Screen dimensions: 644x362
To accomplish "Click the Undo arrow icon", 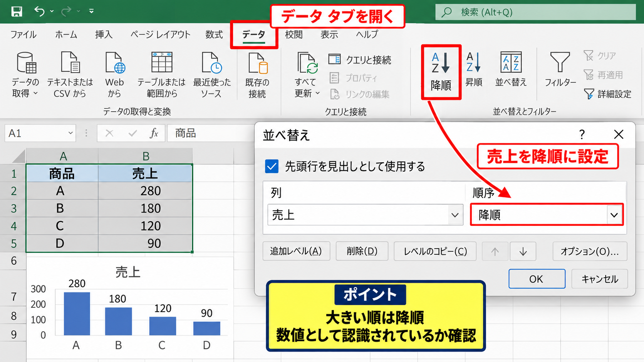I will pyautogui.click(x=39, y=11).
